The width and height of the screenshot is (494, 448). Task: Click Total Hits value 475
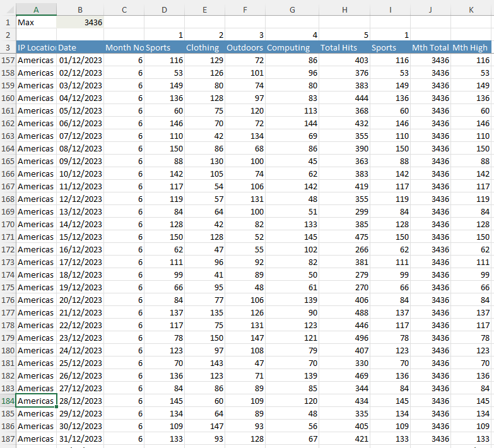344,237
